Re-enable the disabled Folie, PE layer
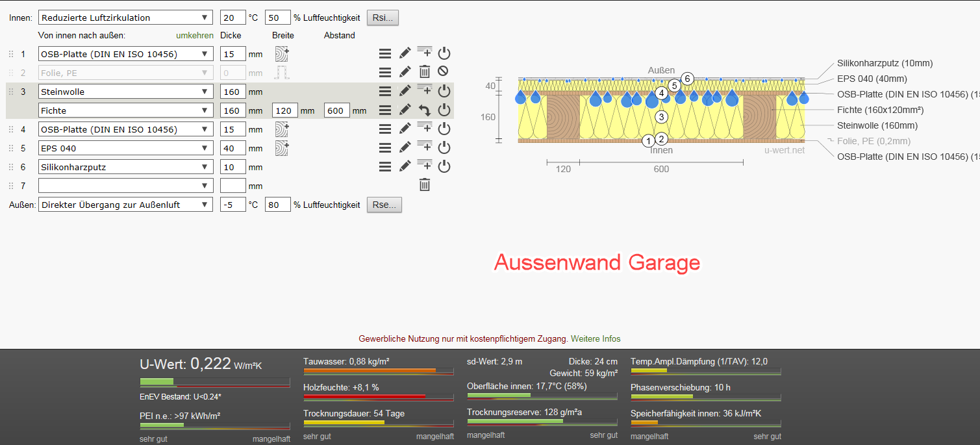Image resolution: width=980 pixels, height=445 pixels. (444, 72)
